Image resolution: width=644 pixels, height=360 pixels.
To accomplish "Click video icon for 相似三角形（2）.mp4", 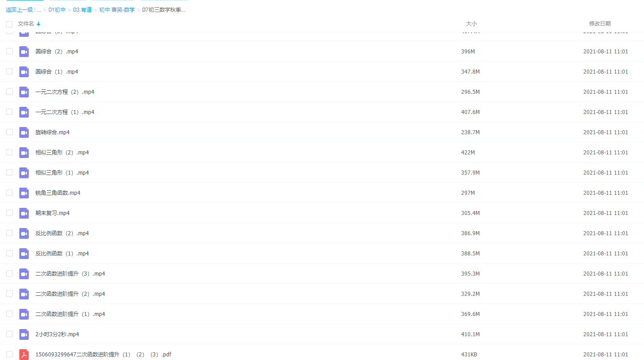I will pos(24,153).
